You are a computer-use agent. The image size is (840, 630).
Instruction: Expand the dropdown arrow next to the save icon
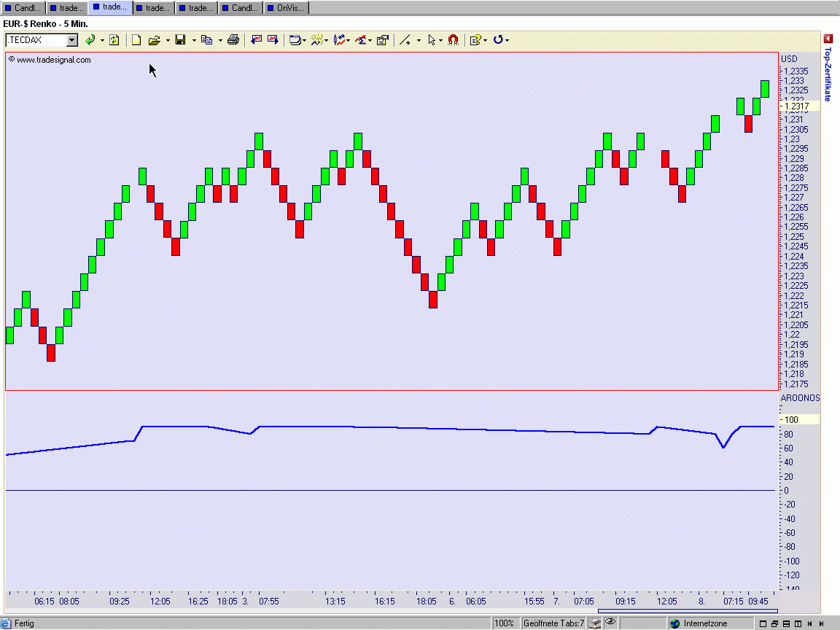[x=194, y=41]
